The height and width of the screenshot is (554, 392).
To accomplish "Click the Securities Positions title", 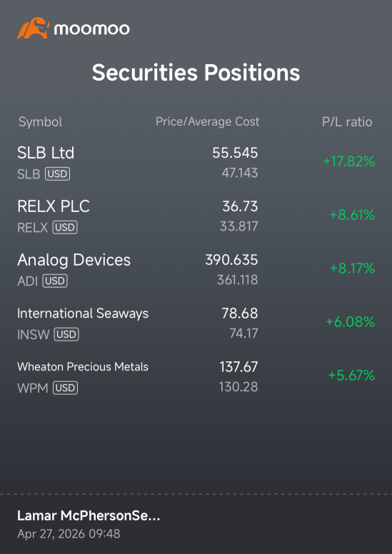I will 196,73.
